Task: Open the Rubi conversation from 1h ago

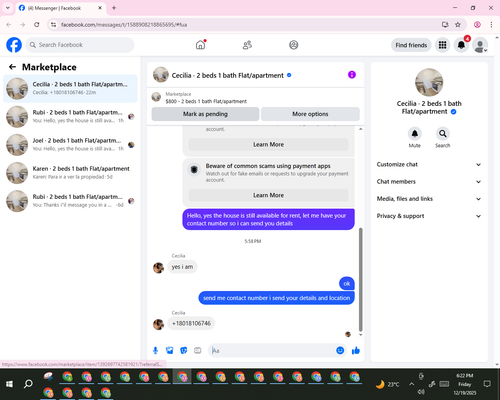Action: (70, 117)
